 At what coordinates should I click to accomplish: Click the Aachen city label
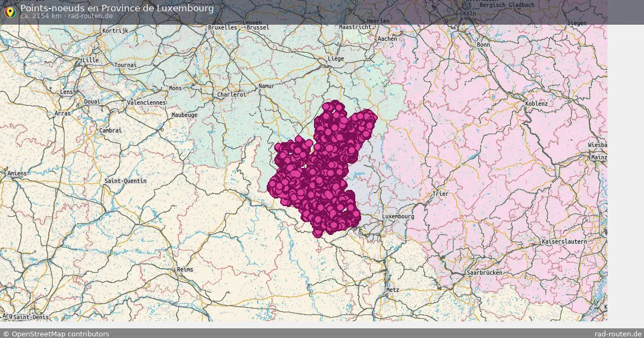click(387, 39)
